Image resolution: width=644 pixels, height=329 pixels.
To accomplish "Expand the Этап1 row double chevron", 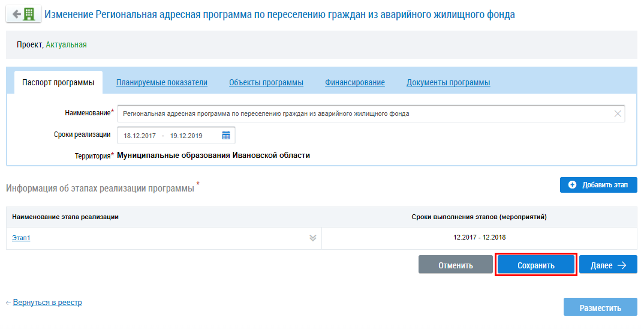I will tap(312, 238).
